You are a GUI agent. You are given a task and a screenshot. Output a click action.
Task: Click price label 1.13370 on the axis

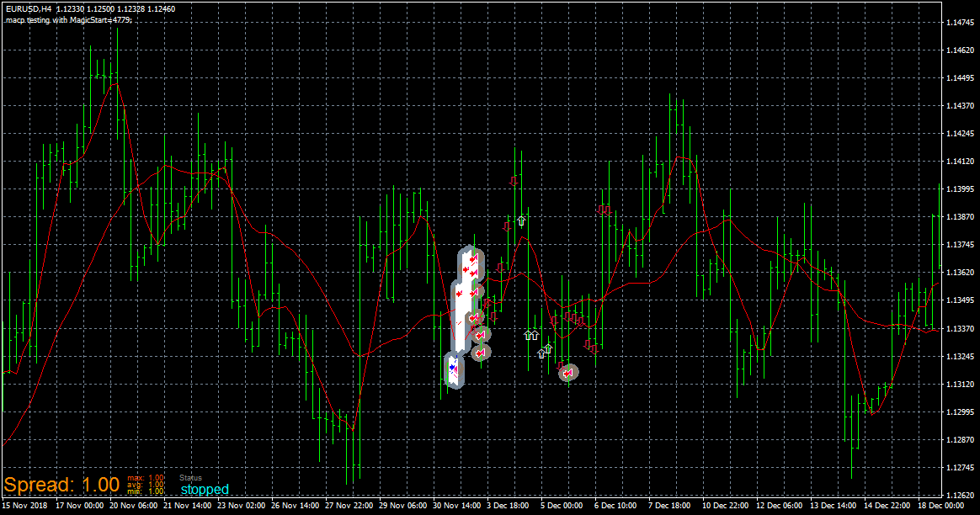pyautogui.click(x=960, y=329)
